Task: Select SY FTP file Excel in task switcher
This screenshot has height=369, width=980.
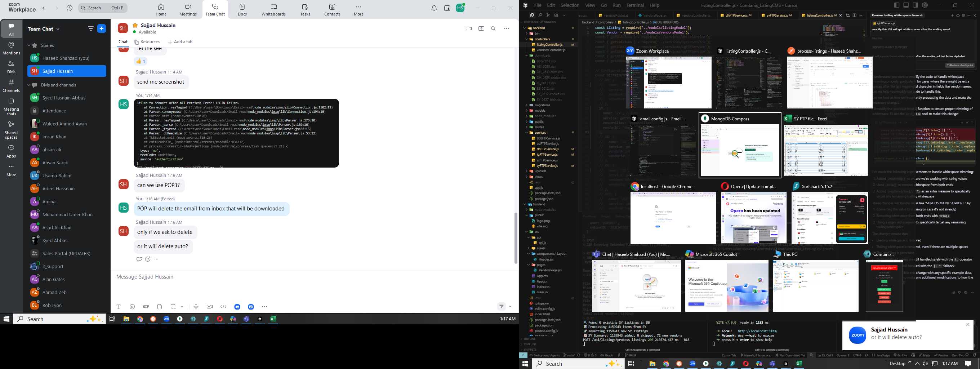Action: click(x=826, y=150)
